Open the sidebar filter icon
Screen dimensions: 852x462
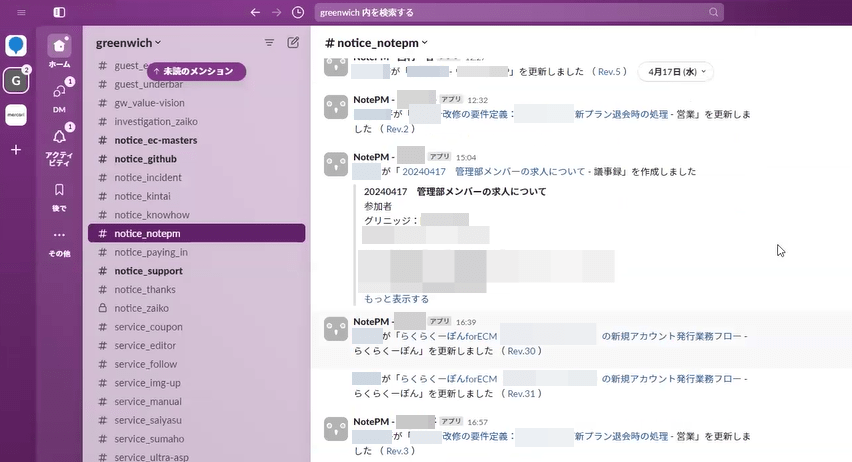269,43
